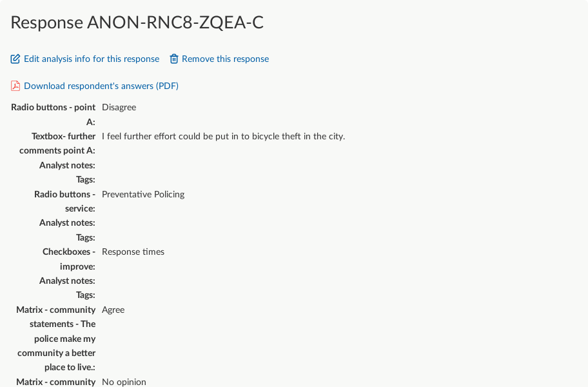Download respondent's answers PDF link

[101, 86]
